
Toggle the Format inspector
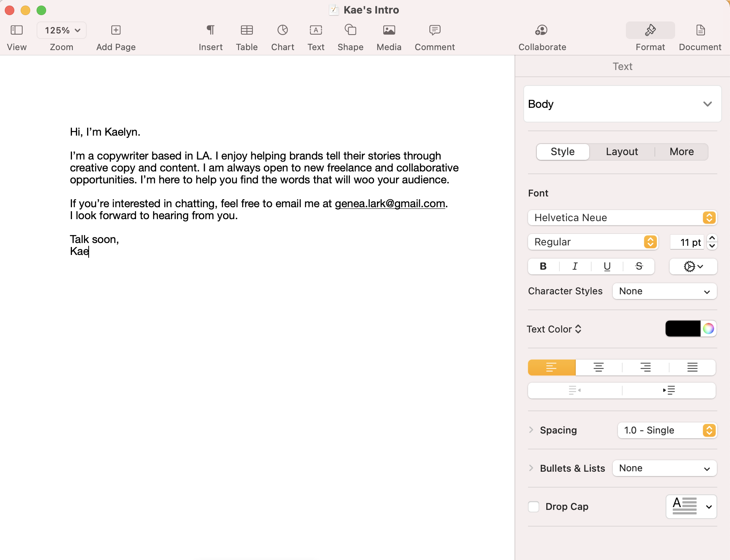click(650, 30)
